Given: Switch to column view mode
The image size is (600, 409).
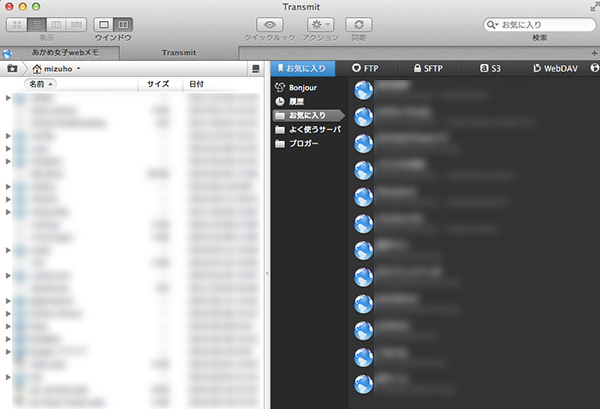Looking at the screenshot, I should tap(56, 25).
